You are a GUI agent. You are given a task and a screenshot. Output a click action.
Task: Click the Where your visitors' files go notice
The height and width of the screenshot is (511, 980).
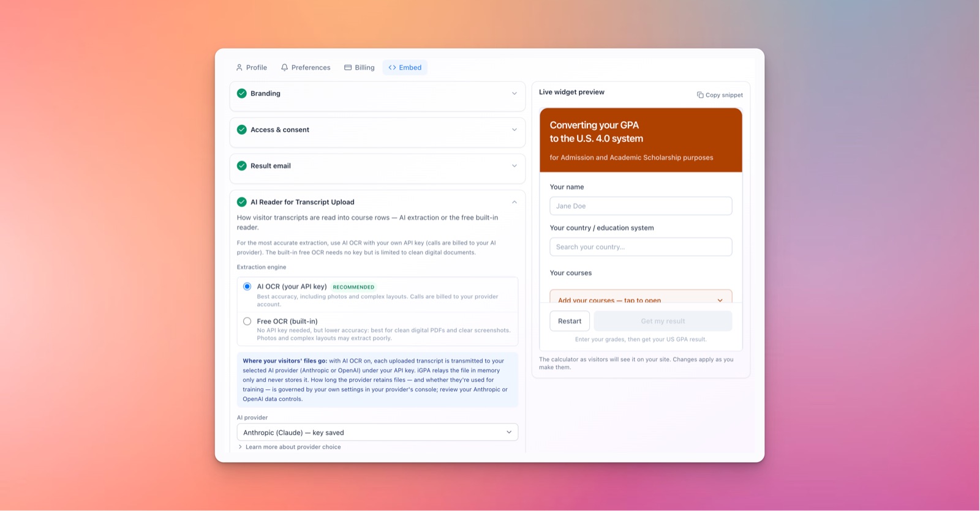[377, 379]
